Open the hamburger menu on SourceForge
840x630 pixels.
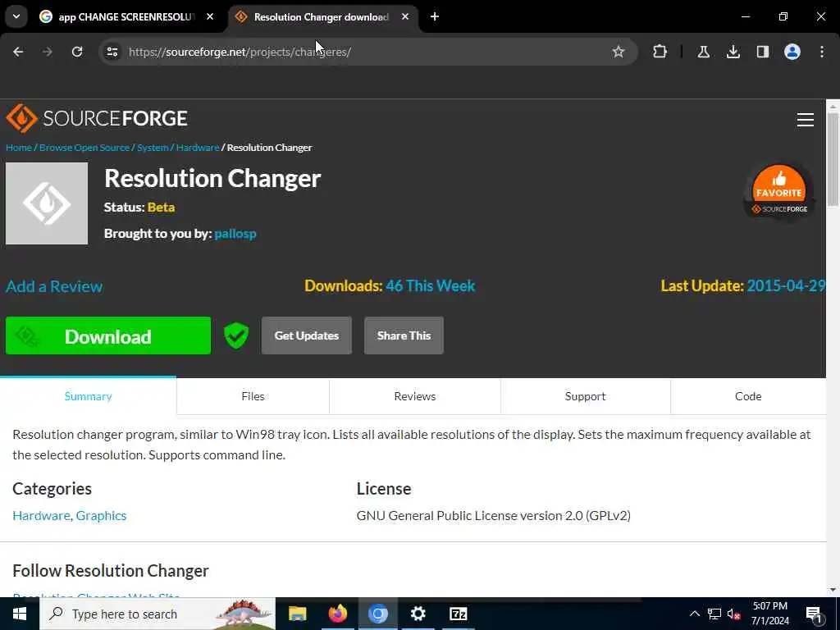805,120
